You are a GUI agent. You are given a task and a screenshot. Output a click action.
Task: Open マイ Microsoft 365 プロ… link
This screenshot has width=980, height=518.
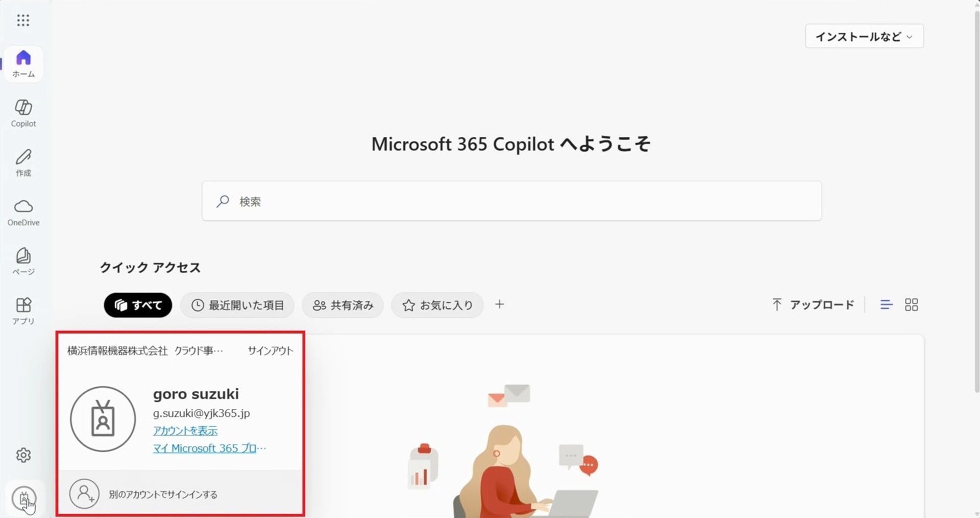[x=210, y=448]
